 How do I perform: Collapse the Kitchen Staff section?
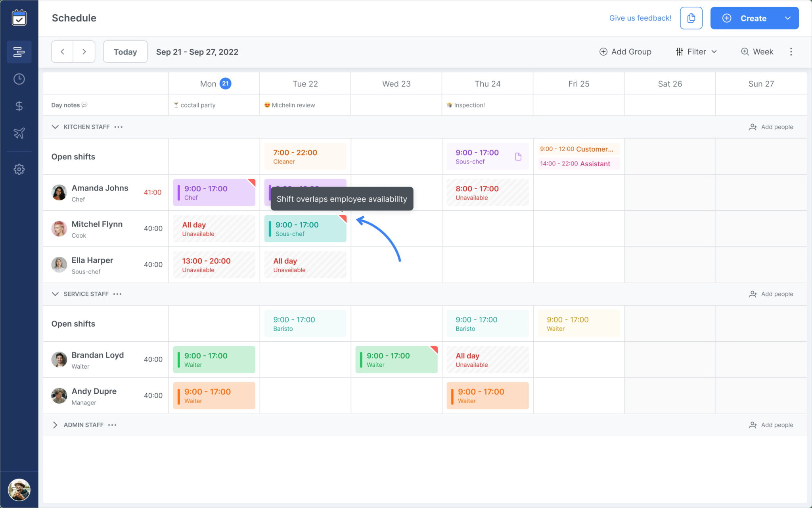coord(55,127)
